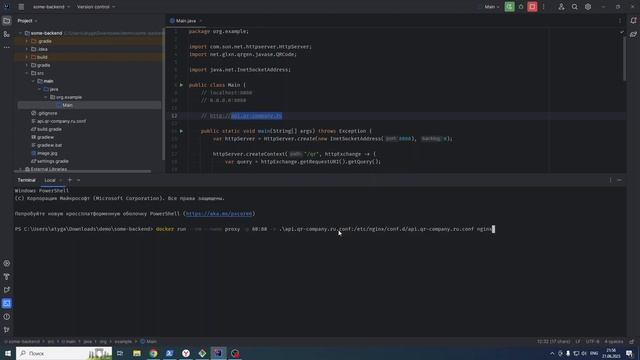
Task: Open the Version control dropdown
Action: (96, 7)
